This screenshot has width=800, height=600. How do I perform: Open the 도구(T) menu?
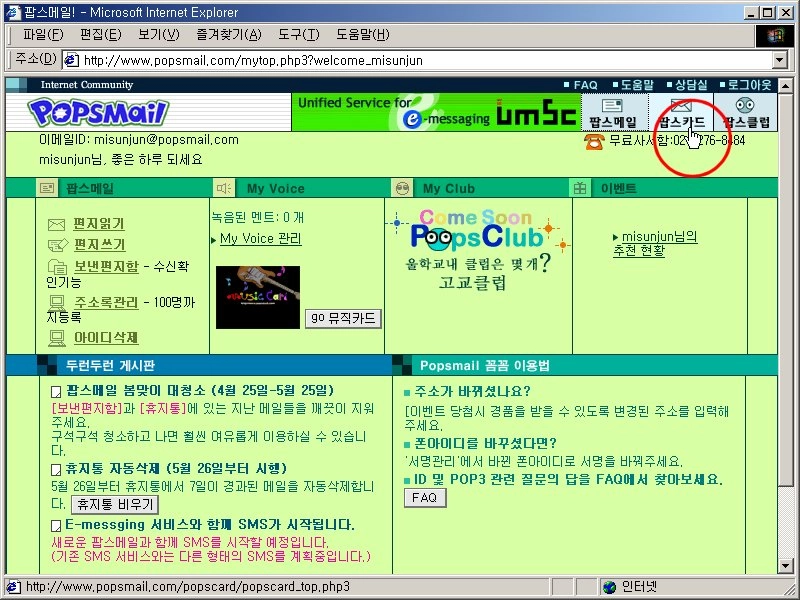point(298,35)
